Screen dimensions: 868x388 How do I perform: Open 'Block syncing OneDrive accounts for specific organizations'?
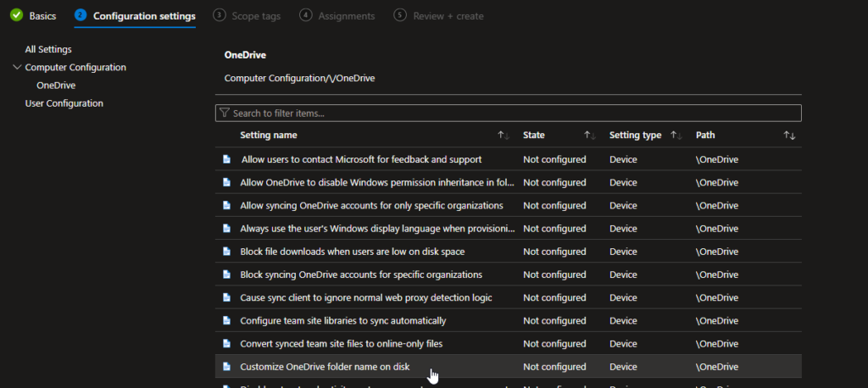(361, 274)
